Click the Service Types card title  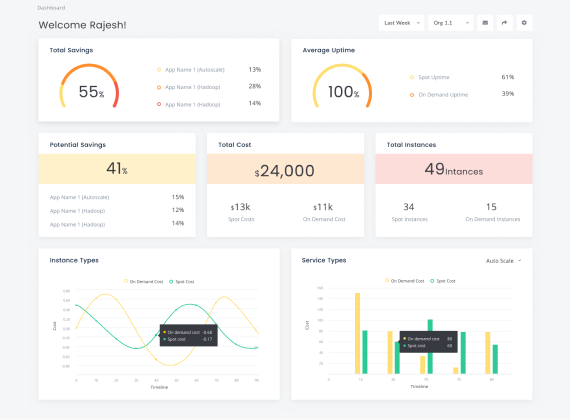pyautogui.click(x=324, y=260)
